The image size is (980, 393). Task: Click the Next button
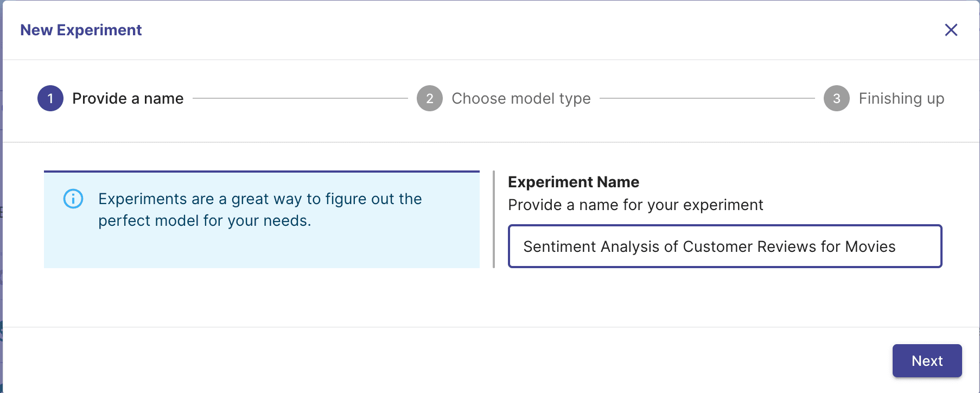tap(927, 360)
